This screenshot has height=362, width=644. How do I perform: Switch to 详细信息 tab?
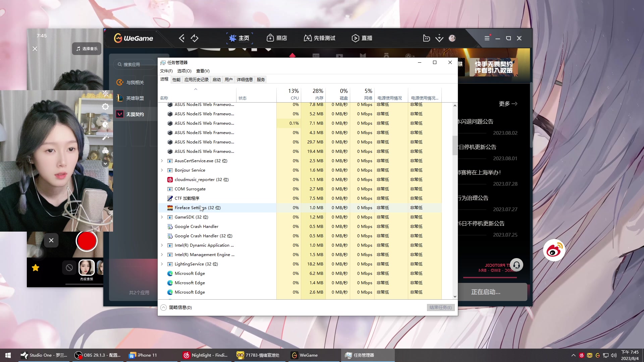coord(245,80)
